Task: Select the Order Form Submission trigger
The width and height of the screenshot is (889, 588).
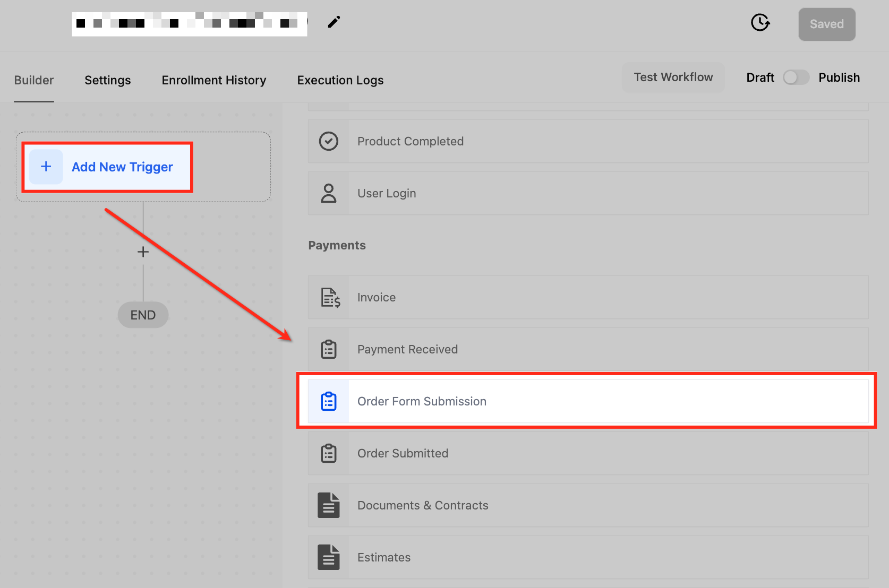Action: coord(588,401)
